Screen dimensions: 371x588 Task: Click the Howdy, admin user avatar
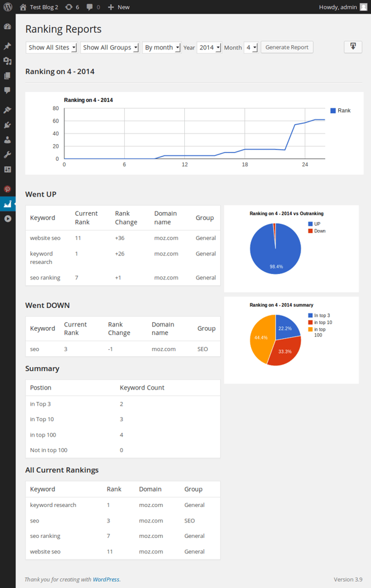[x=363, y=7]
